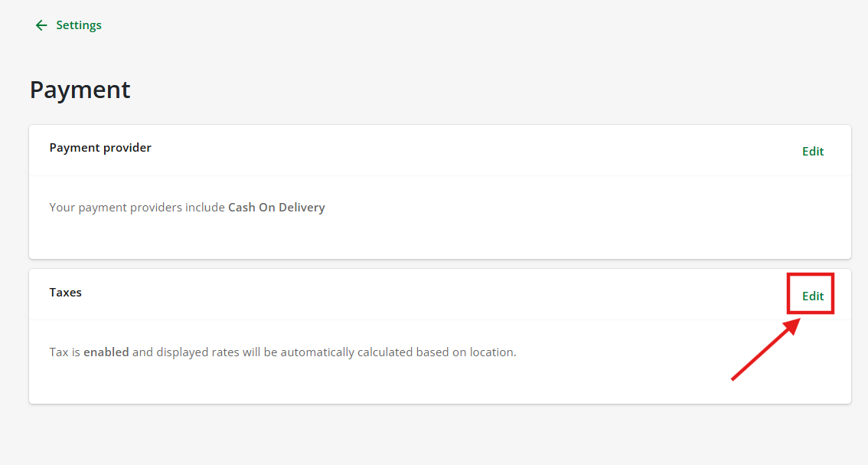Image resolution: width=868 pixels, height=465 pixels.
Task: Click the Payment provider card title
Action: pos(100,147)
